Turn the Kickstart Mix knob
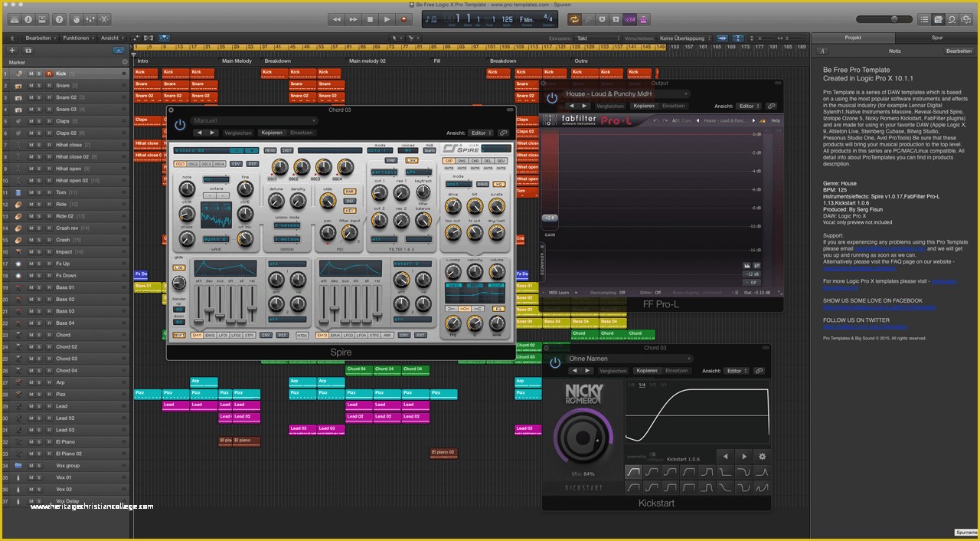Screen dimensions: 980x541 click(584, 438)
